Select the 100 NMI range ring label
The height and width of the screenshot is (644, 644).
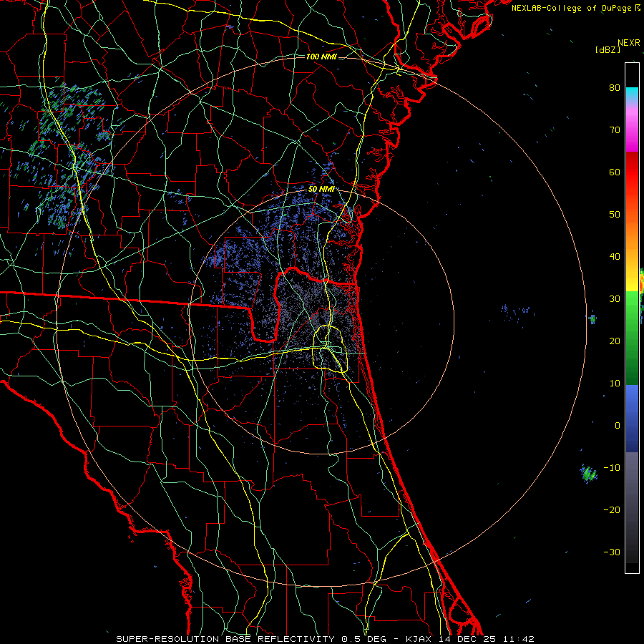(321, 57)
